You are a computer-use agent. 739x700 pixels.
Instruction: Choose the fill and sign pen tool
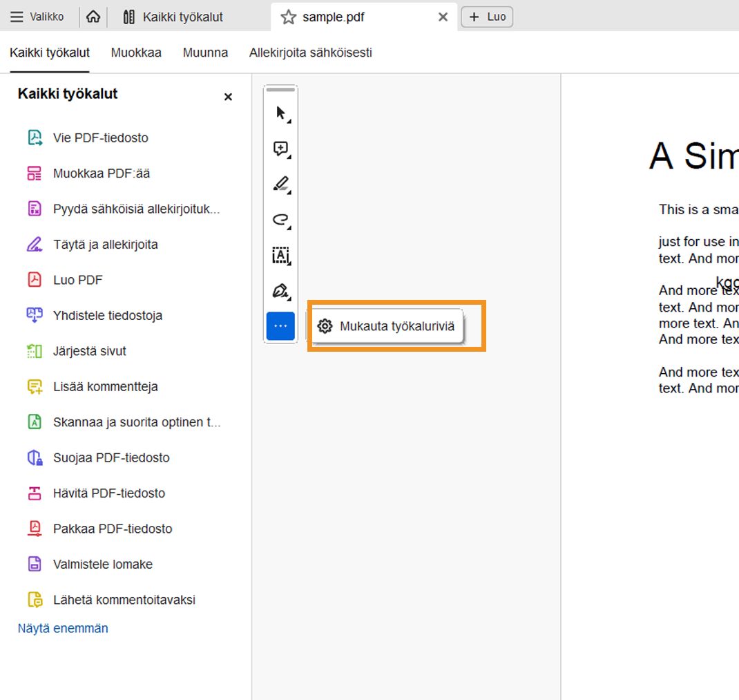(x=280, y=291)
